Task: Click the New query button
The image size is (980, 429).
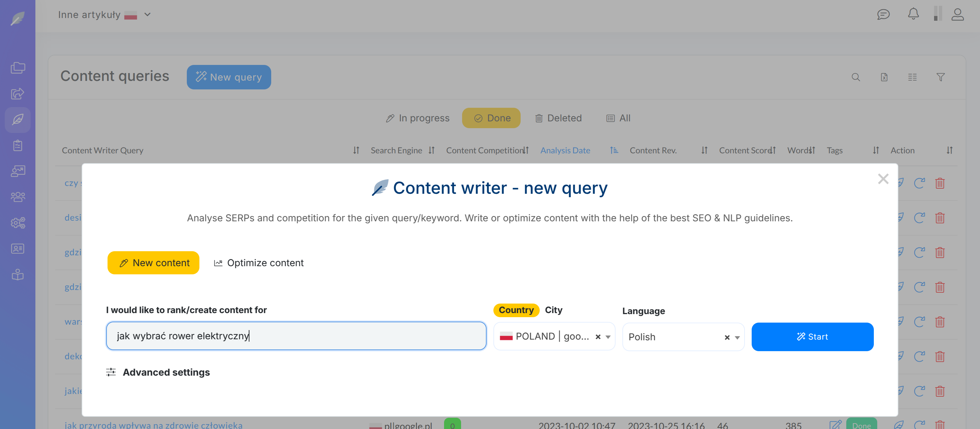Action: [x=229, y=77]
